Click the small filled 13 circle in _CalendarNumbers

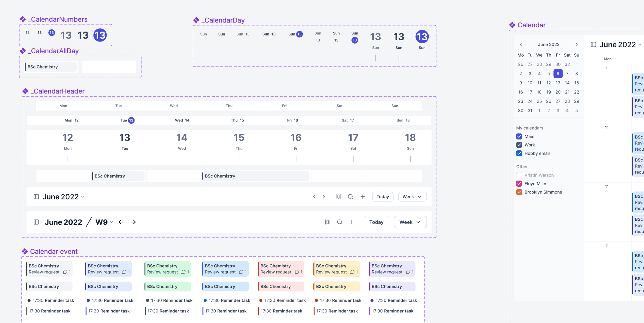[52, 32]
